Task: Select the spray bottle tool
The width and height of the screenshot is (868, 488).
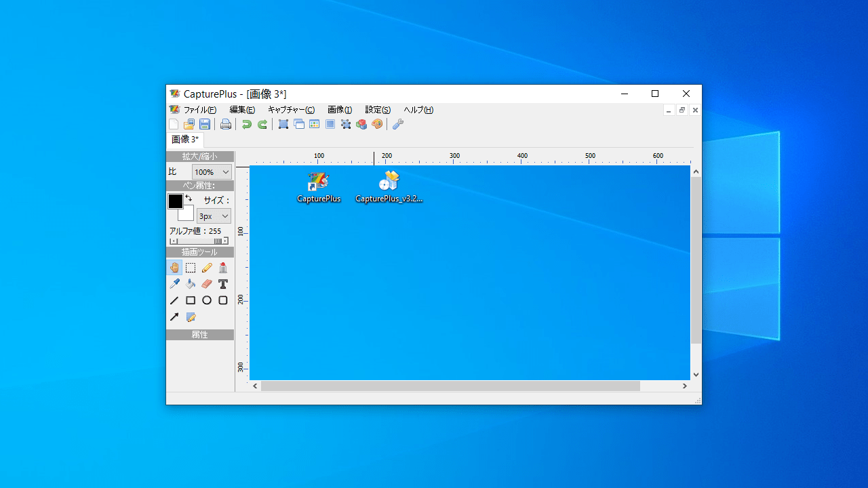Action: coord(223,268)
